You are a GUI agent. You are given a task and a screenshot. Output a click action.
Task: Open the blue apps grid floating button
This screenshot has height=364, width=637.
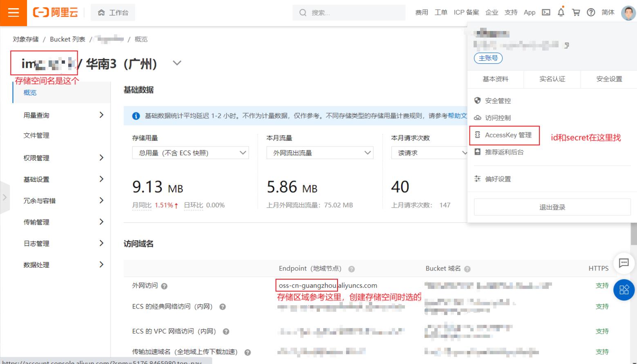(x=624, y=290)
